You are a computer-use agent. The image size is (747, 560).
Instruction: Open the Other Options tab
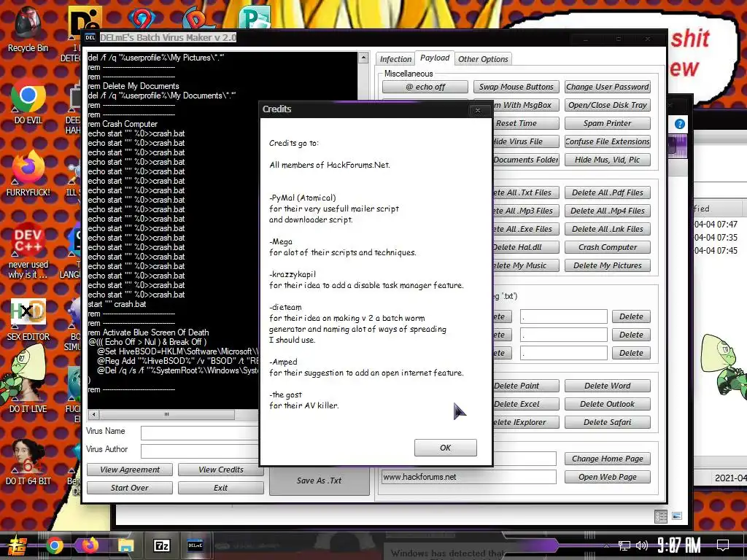pos(483,59)
